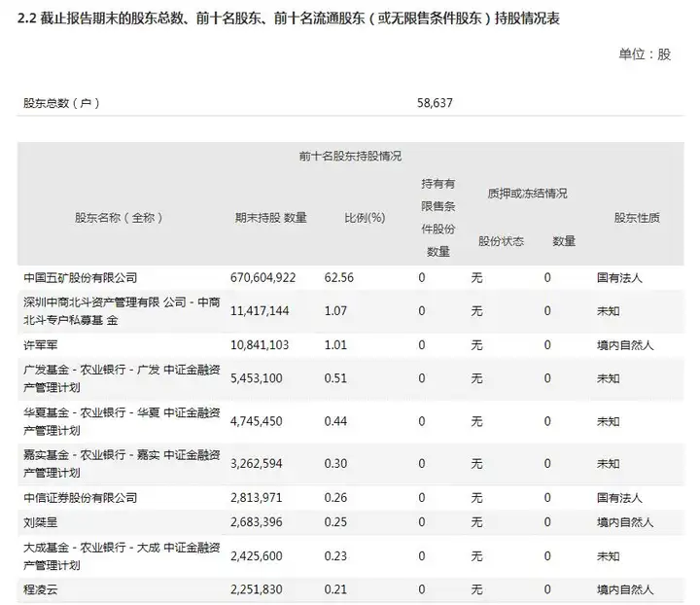Click 无 share status in 许军军 row
Viewport: 700px width, 605px height.
(476, 345)
